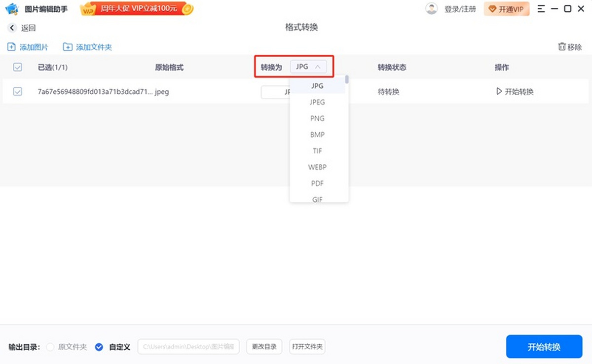This screenshot has height=364, width=592.
Task: Select the 自定义 output radio button
Action: pyautogui.click(x=99, y=347)
